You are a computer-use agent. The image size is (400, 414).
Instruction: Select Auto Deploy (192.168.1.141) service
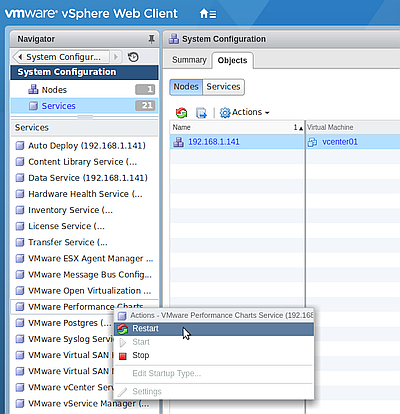coord(84,146)
